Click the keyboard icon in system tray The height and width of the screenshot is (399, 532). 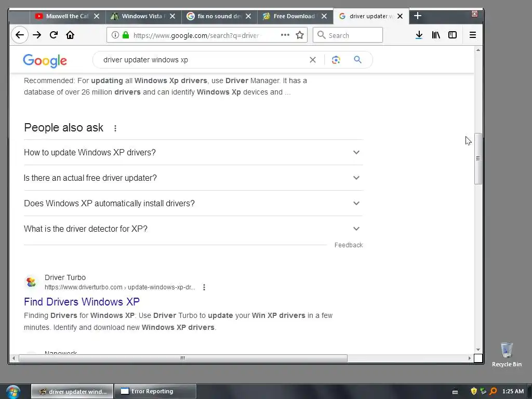[x=455, y=392]
